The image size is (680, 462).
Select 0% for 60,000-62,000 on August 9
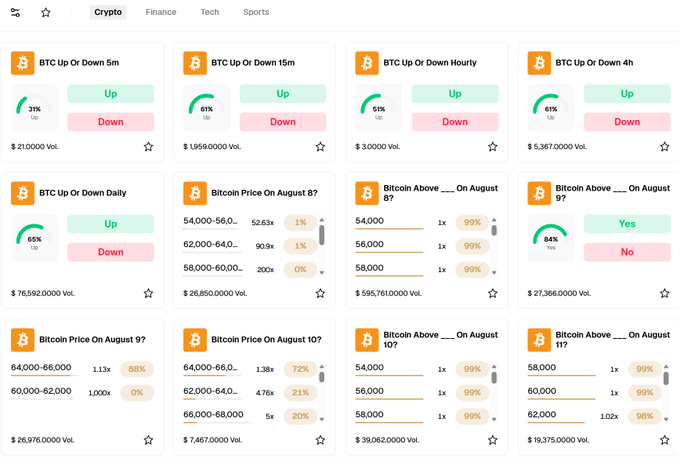click(x=137, y=393)
